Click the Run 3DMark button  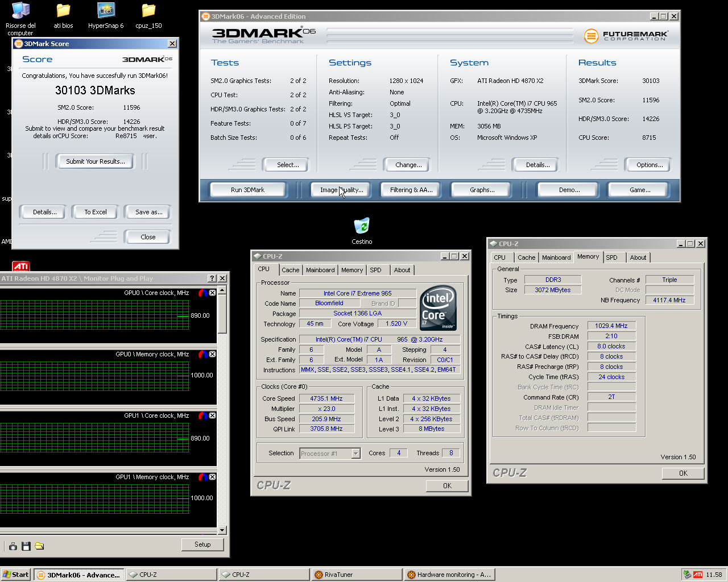pyautogui.click(x=247, y=190)
